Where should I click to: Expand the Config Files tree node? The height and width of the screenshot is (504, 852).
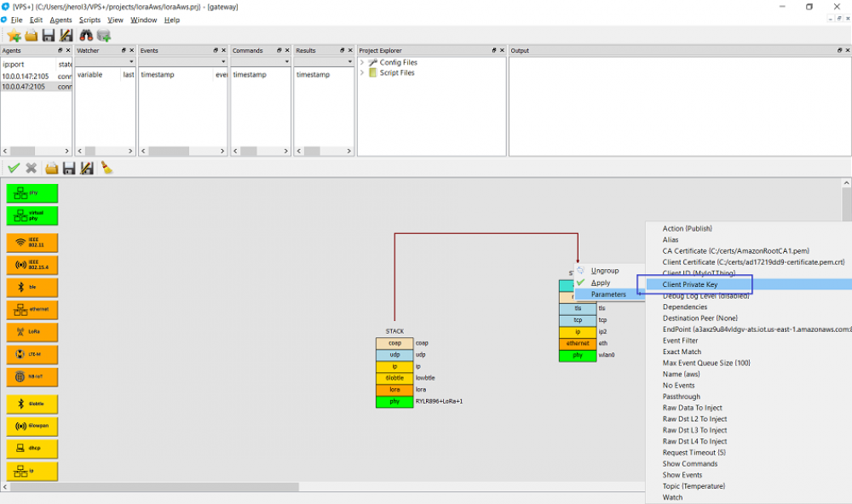tap(362, 62)
